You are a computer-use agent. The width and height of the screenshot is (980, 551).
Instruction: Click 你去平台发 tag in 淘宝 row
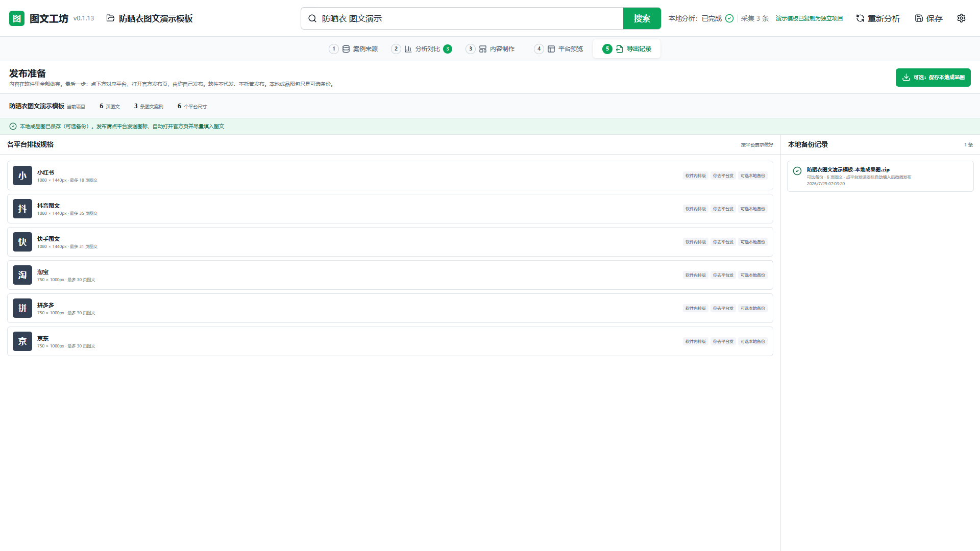coord(723,275)
